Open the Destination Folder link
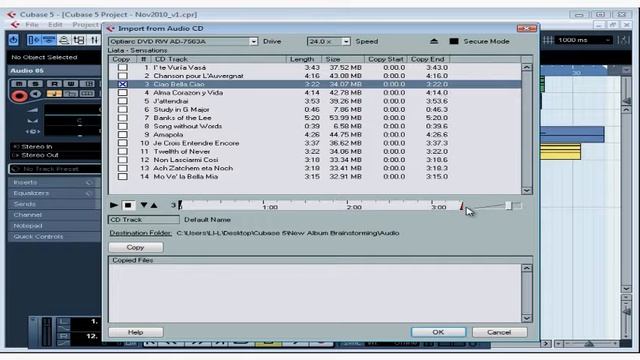 (x=140, y=233)
